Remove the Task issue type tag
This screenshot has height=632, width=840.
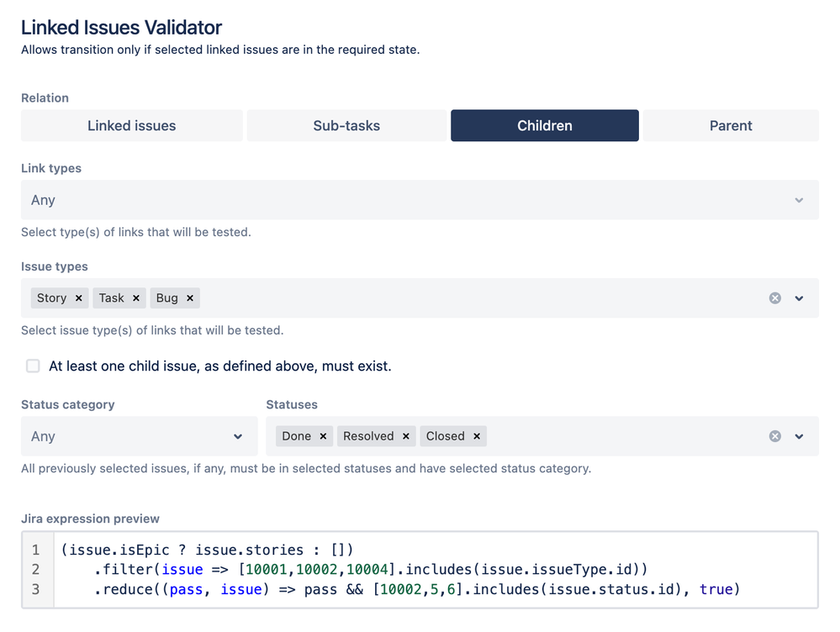[x=136, y=298]
